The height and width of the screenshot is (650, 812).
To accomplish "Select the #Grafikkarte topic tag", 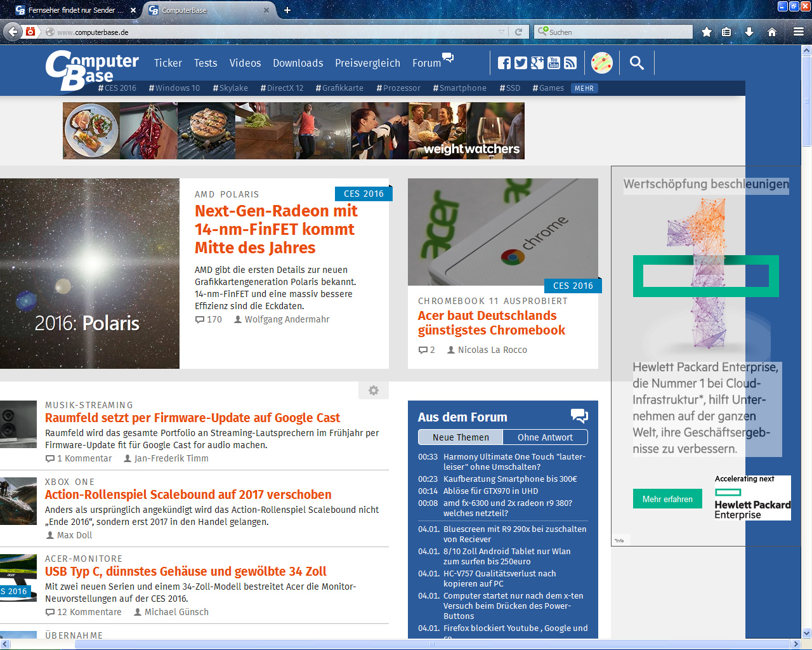I will [339, 88].
